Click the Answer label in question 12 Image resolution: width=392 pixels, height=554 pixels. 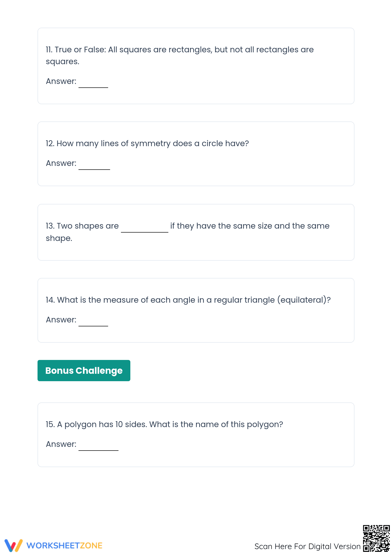[x=61, y=163]
